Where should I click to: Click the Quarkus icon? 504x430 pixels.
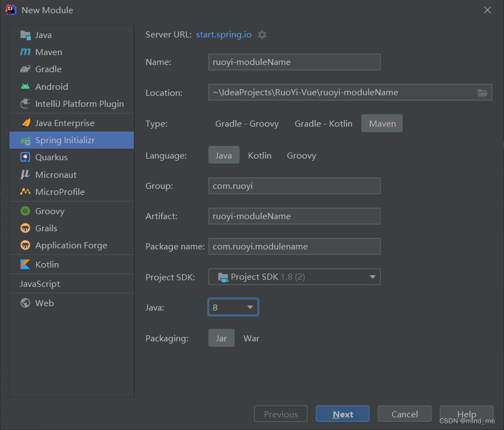tap(25, 157)
